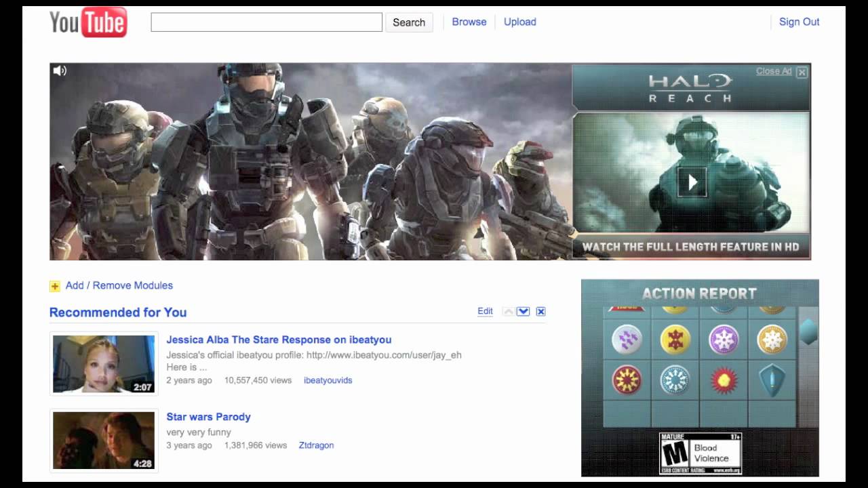This screenshot has height=488, width=868.
Task: Open the Upload page
Action: 520,22
